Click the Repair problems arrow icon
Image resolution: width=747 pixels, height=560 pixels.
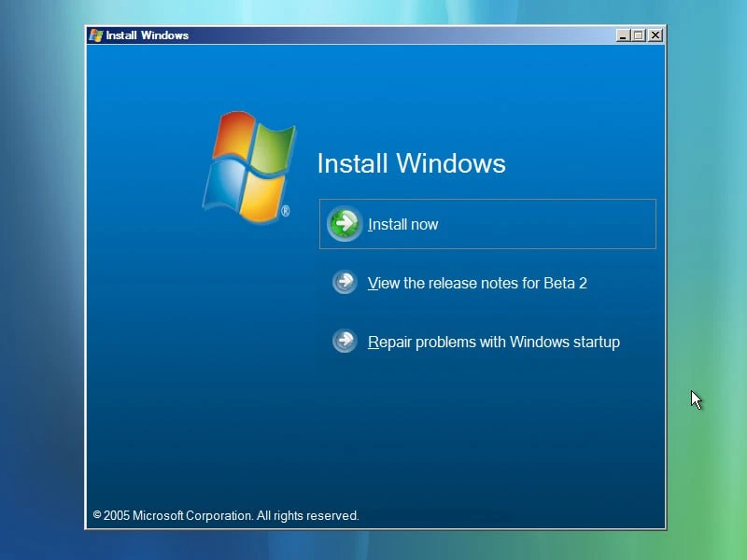pos(345,341)
